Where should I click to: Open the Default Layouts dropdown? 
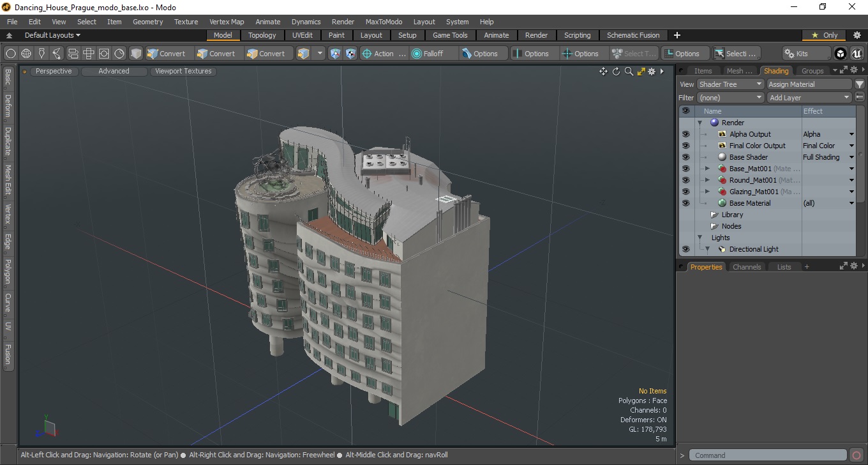tap(52, 35)
